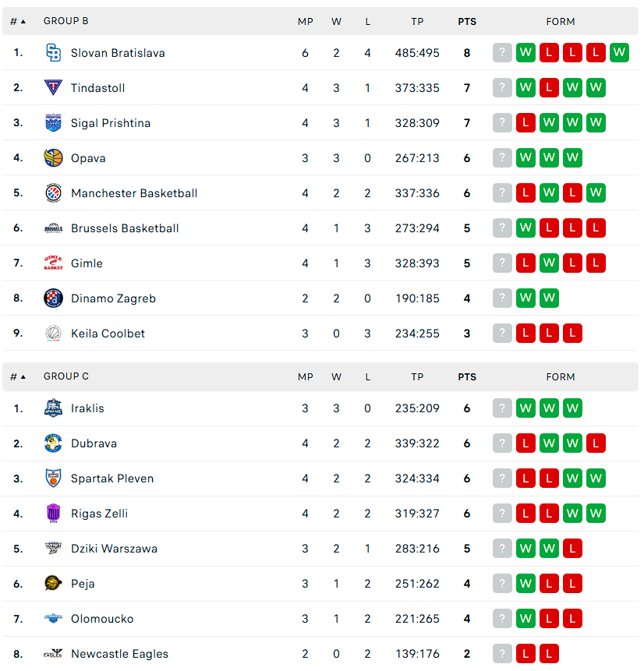Click the Newcastle Eagles logo
Viewport: 644px width, 671px height.
[53, 654]
